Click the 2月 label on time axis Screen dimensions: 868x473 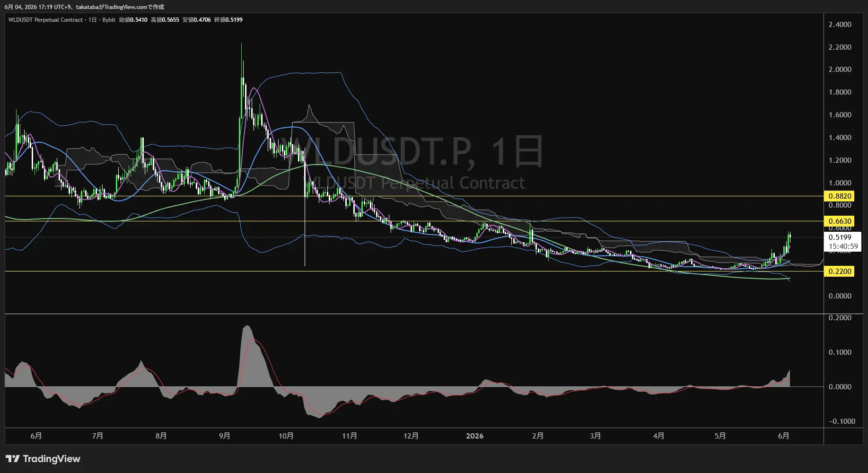[538, 436]
